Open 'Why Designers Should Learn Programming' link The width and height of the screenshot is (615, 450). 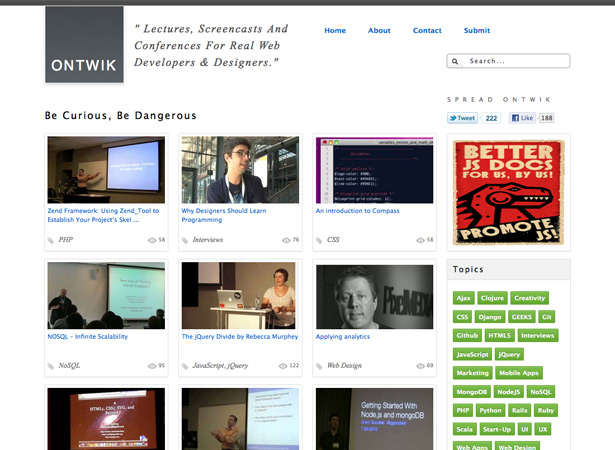[224, 215]
